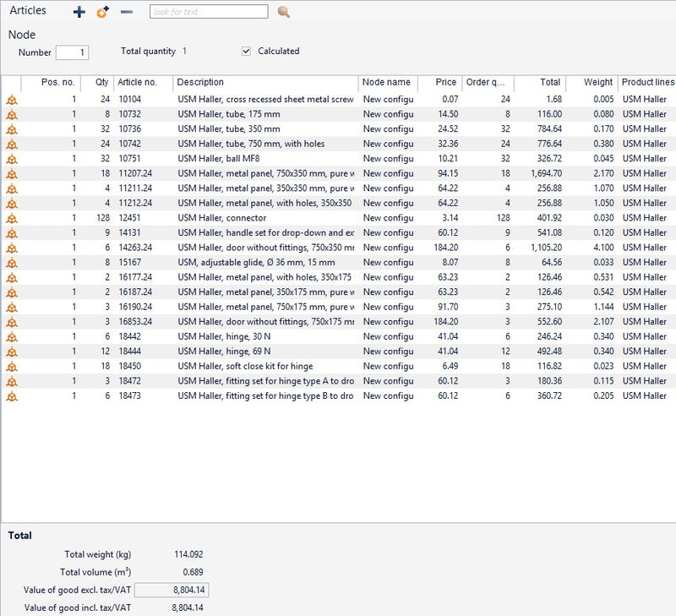676x616 pixels.
Task: Click the price 184.20 for article 14263.24
Action: 446,248
